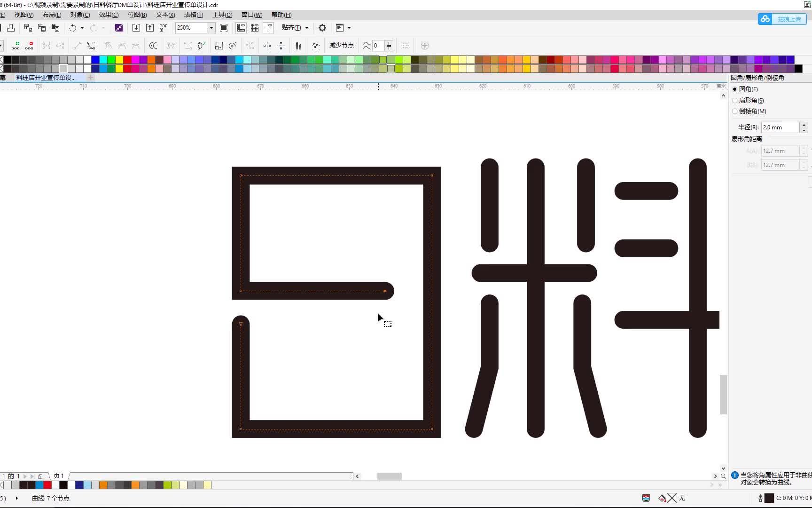Viewport: 812px width, 508px height.
Task: Click the add page icon in page navigator
Action: [x=40, y=476]
